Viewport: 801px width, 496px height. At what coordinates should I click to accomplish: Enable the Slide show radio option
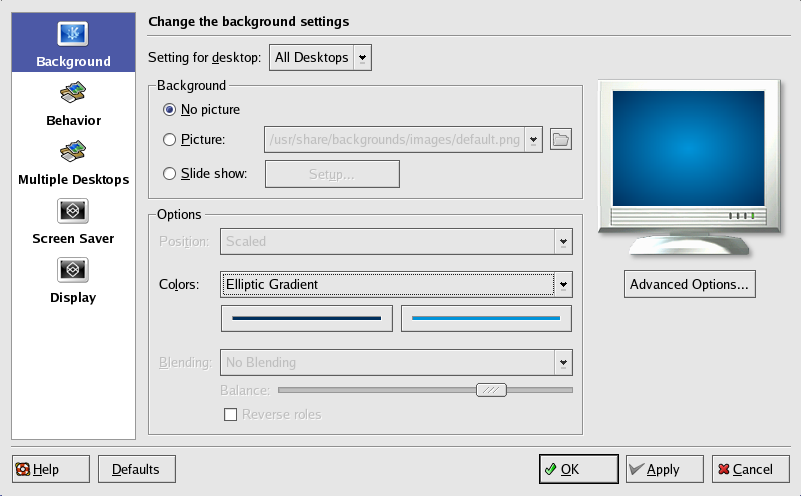click(170, 174)
